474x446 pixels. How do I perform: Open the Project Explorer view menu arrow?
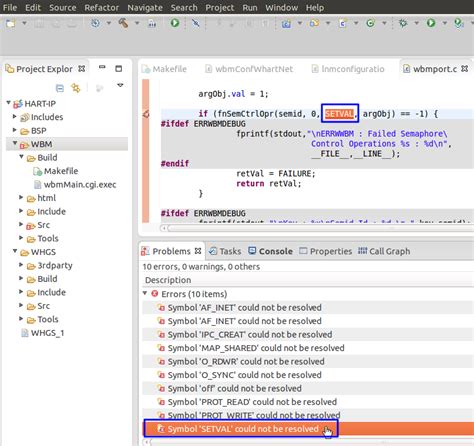click(120, 85)
